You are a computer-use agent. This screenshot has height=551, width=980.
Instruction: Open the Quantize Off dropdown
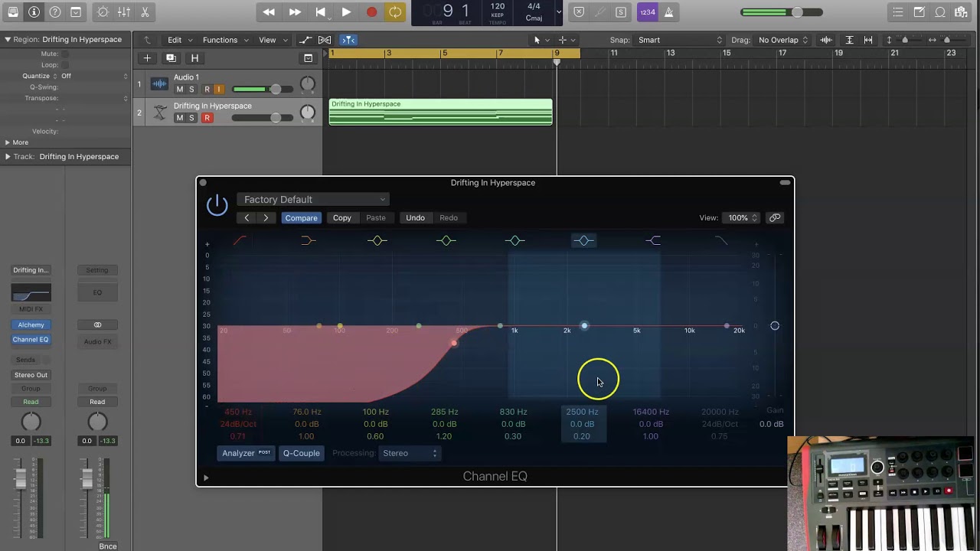click(94, 77)
